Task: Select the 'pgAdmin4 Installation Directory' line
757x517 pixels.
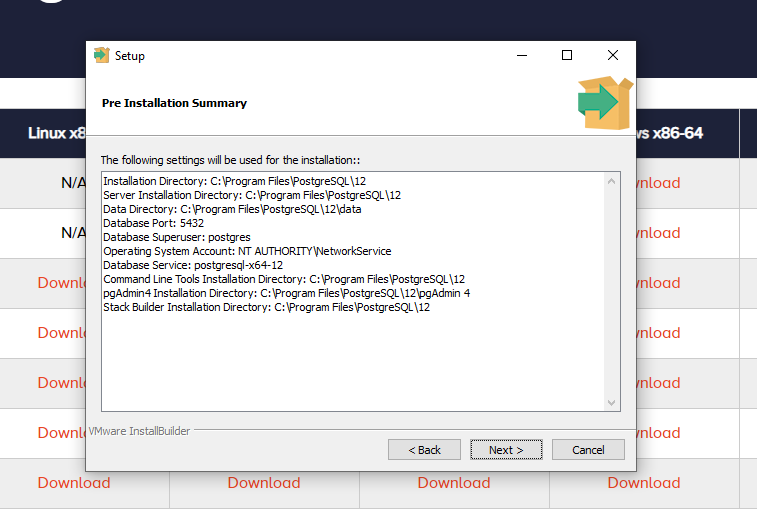Action: (287, 293)
